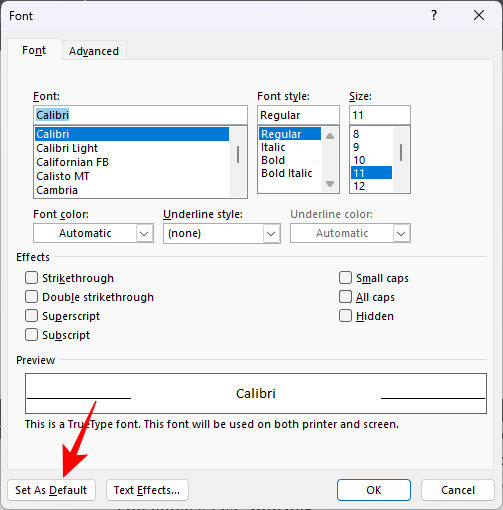The width and height of the screenshot is (503, 510).
Task: Select size 10 in the list
Action: tap(372, 160)
